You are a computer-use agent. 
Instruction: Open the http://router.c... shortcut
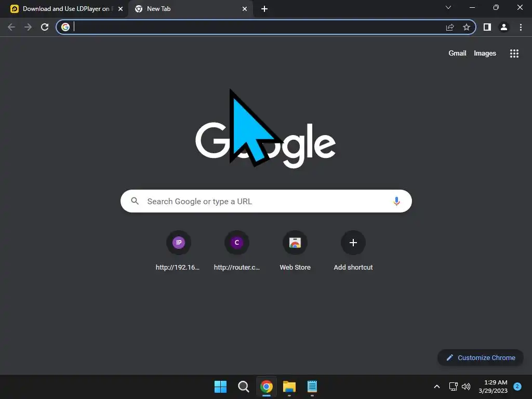[237, 251]
